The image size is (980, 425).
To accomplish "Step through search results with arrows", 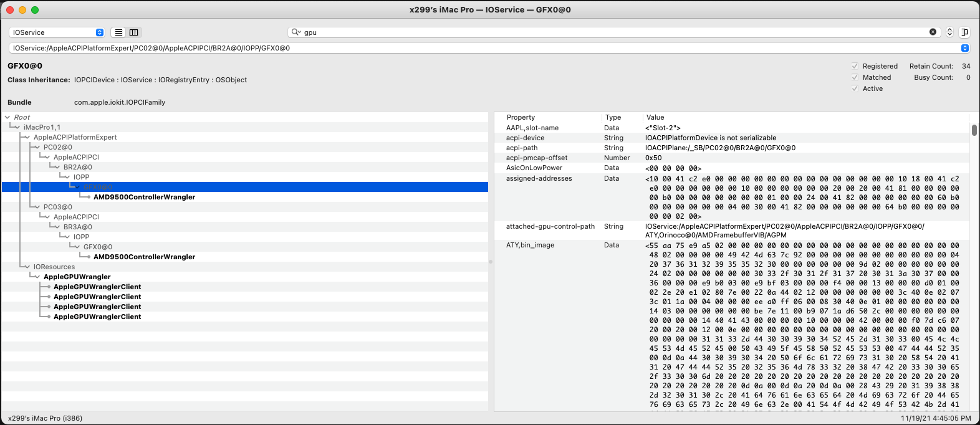I will click(x=949, y=32).
